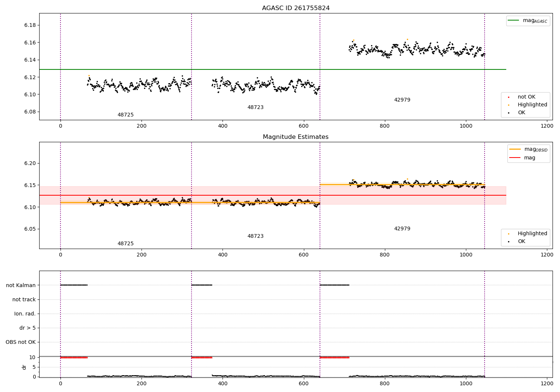Click the 48723 label in the Magnitude Estimates plot
This screenshot has height=392, width=560.
(255, 236)
